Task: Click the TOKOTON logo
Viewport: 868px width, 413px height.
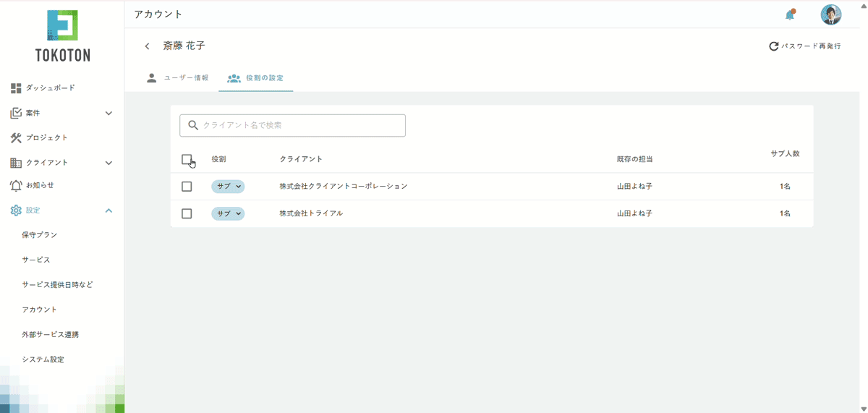Action: pos(62,35)
